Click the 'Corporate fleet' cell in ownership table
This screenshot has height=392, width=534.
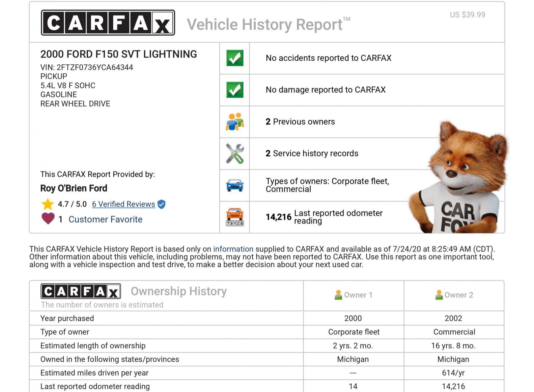pyautogui.click(x=354, y=332)
